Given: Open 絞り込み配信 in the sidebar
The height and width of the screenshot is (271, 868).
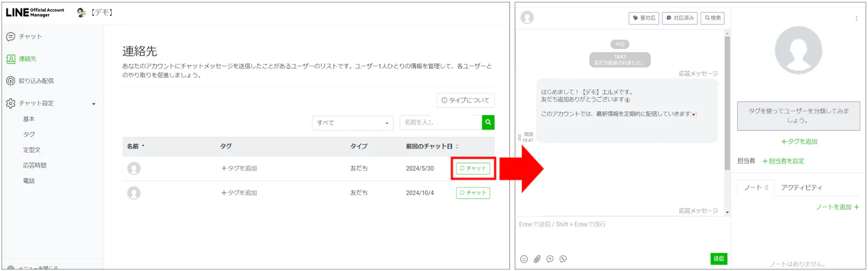Looking at the screenshot, I should (x=30, y=81).
